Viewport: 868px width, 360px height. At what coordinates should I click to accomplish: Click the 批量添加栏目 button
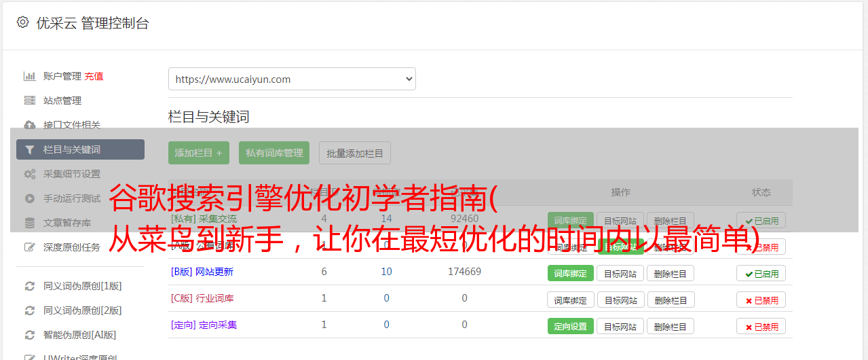[355, 153]
